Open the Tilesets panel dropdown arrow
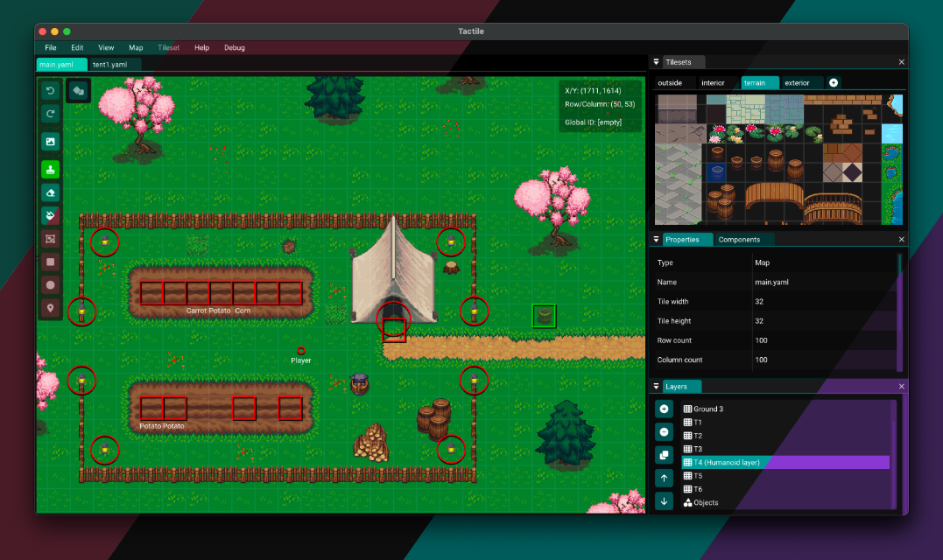This screenshot has width=943, height=560. (x=656, y=62)
